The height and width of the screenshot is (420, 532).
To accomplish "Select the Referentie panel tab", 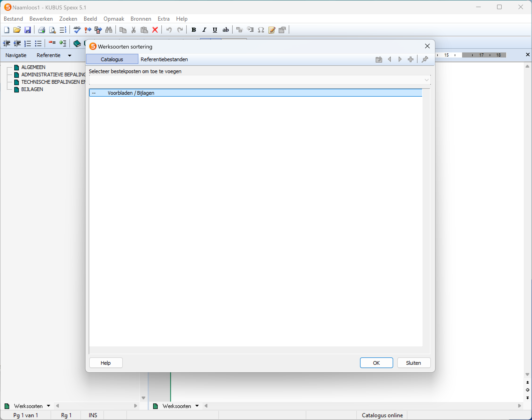I will tap(49, 55).
